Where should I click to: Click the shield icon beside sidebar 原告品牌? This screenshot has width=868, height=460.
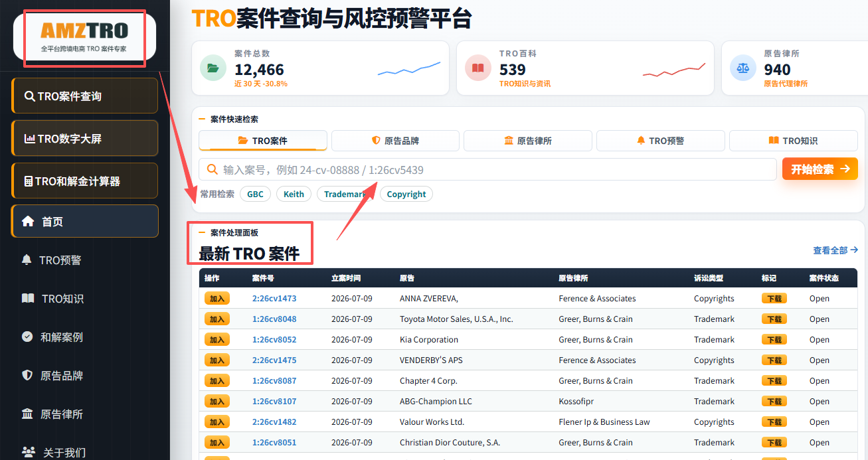tap(27, 376)
